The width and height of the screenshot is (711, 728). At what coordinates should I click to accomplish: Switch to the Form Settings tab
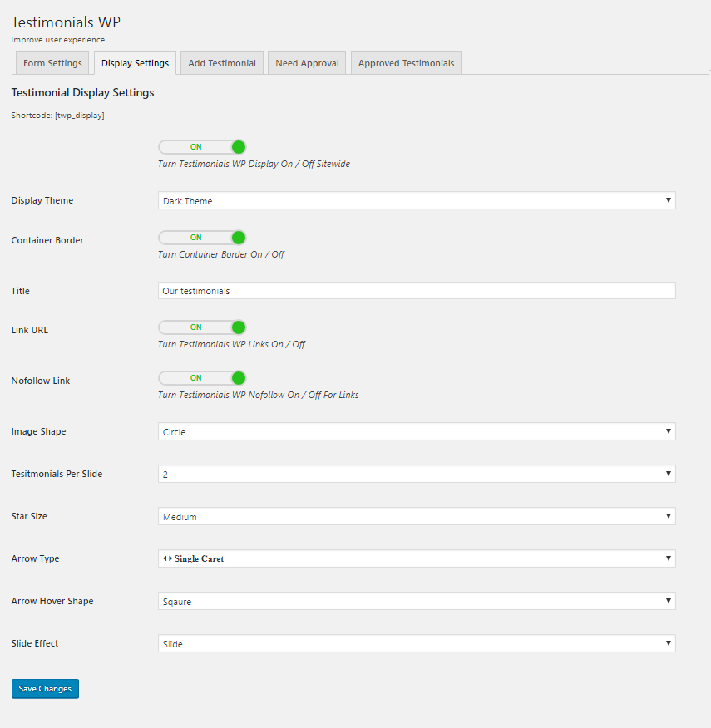52,63
